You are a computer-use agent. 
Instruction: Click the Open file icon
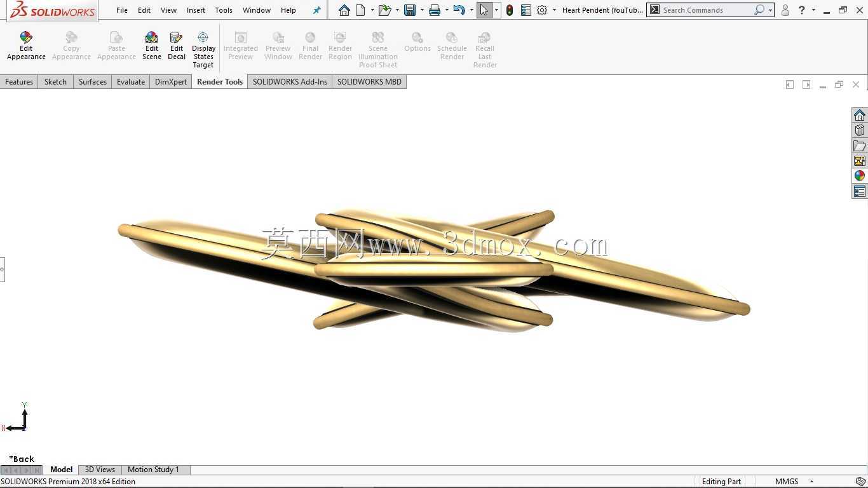click(x=384, y=10)
